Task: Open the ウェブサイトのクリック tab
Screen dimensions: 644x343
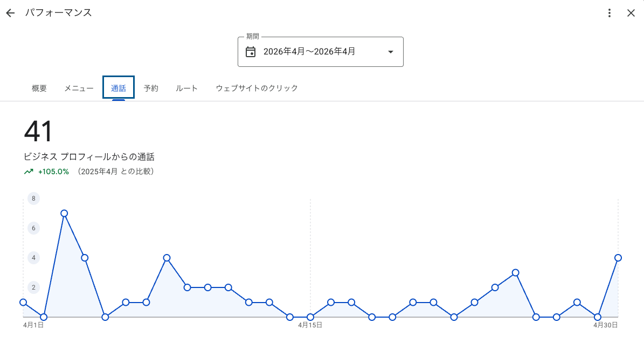Action: coord(257,88)
